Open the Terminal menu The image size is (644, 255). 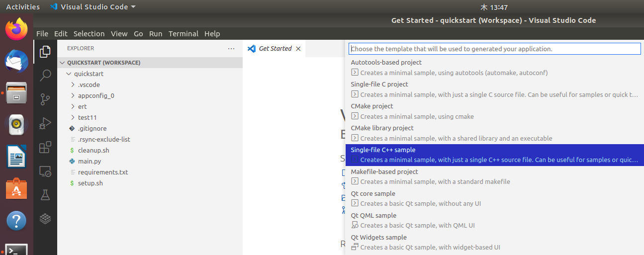point(184,34)
